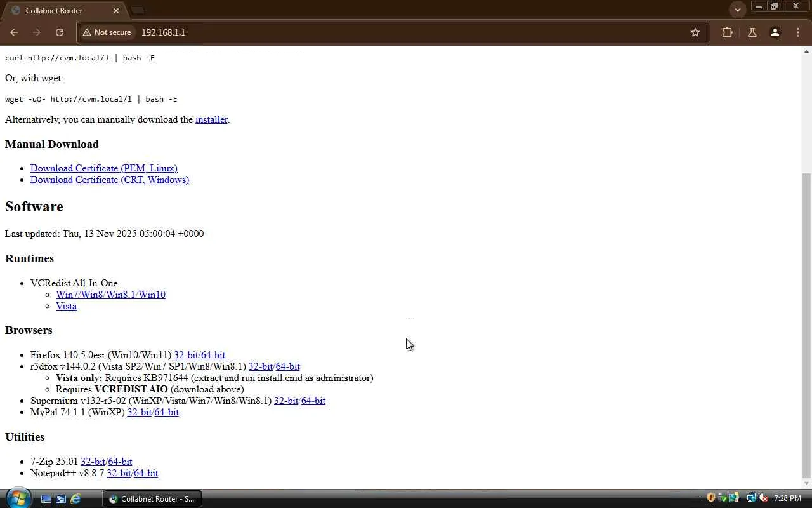
Task: Open the Chrome Labs flask icon
Action: pos(752,32)
